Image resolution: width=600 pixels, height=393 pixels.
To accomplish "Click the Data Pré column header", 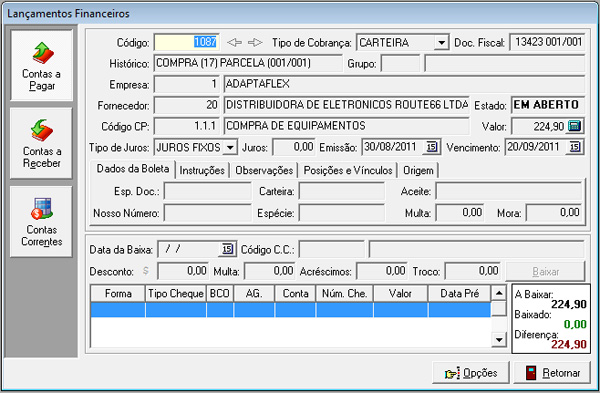I will pos(459,294).
